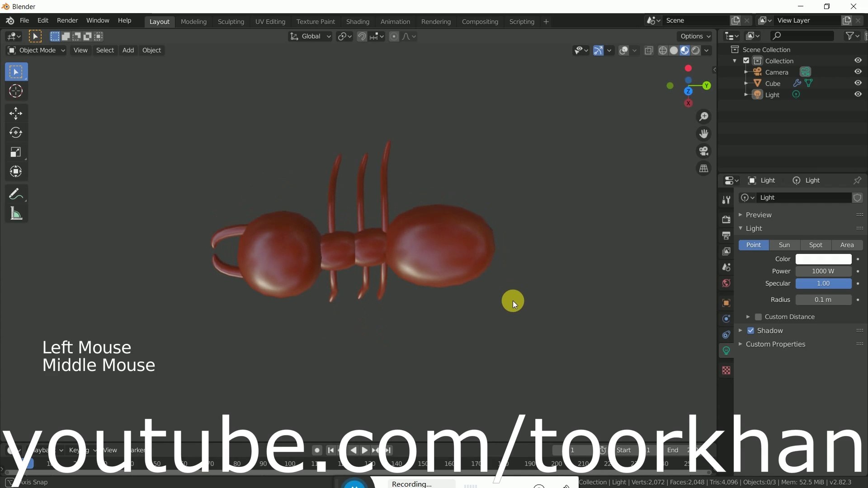Hide the Light in outliner
This screenshot has height=488, width=868.
pos(858,94)
